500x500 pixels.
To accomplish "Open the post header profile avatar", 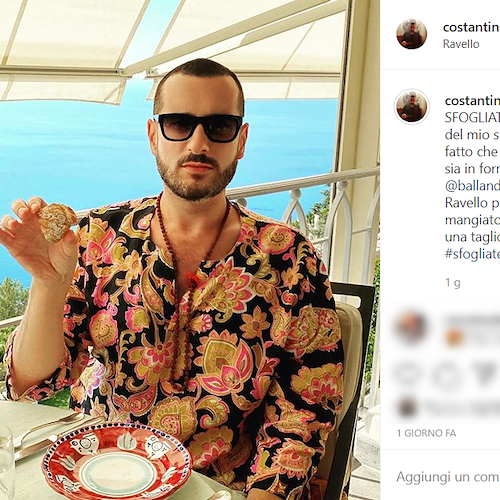I will pos(411,34).
